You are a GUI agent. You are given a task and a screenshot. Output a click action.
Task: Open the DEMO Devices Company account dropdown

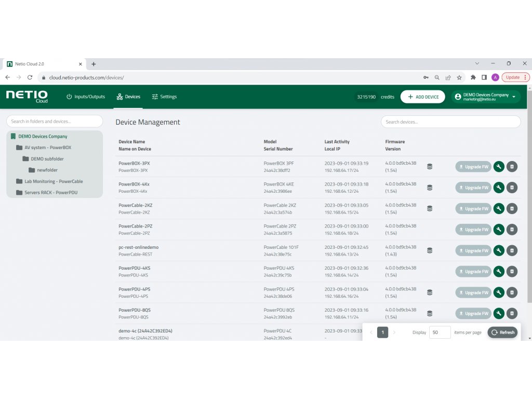click(x=486, y=97)
